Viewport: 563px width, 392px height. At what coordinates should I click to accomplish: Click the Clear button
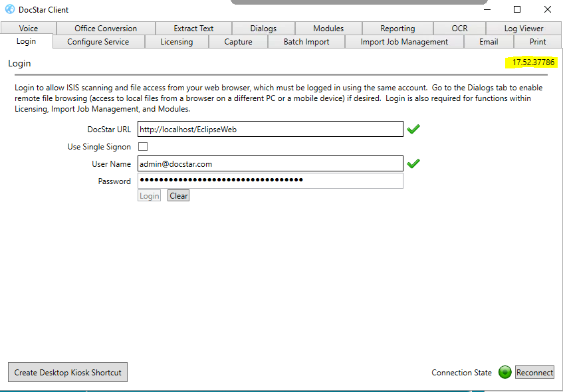(x=178, y=195)
